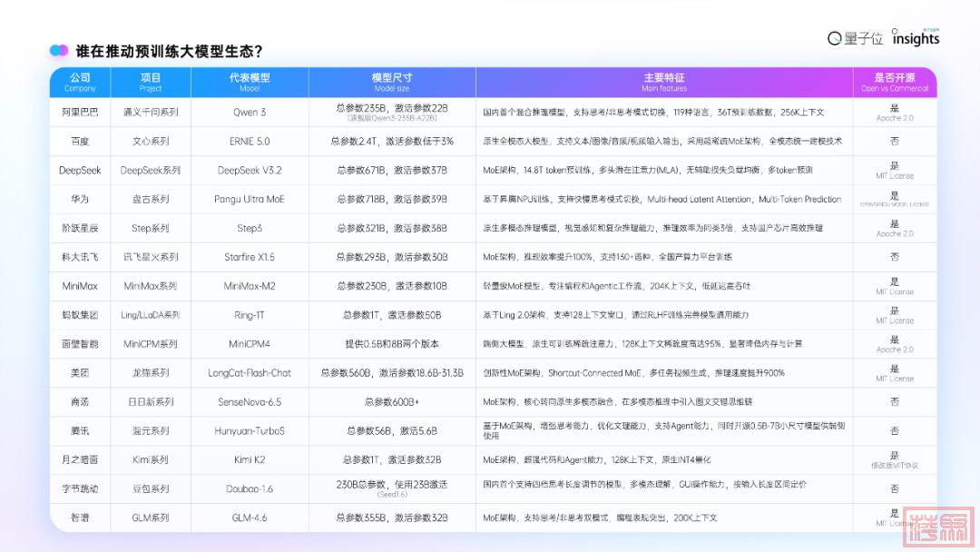Click the insights logo in the corner
The width and height of the screenshot is (980, 552).
pyautogui.click(x=916, y=37)
